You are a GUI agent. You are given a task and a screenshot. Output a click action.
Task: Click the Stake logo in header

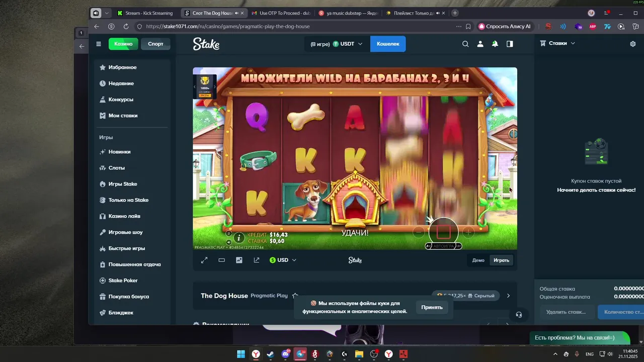tap(206, 44)
